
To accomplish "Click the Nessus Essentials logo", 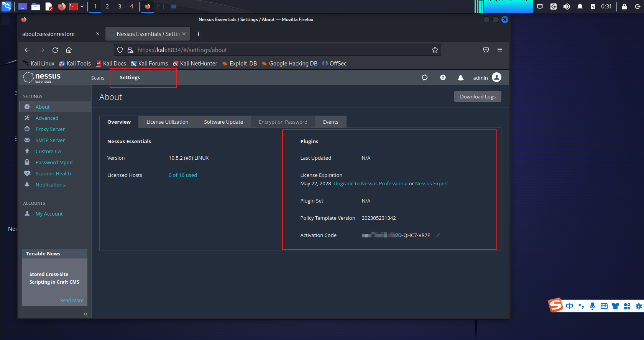I will point(42,77).
